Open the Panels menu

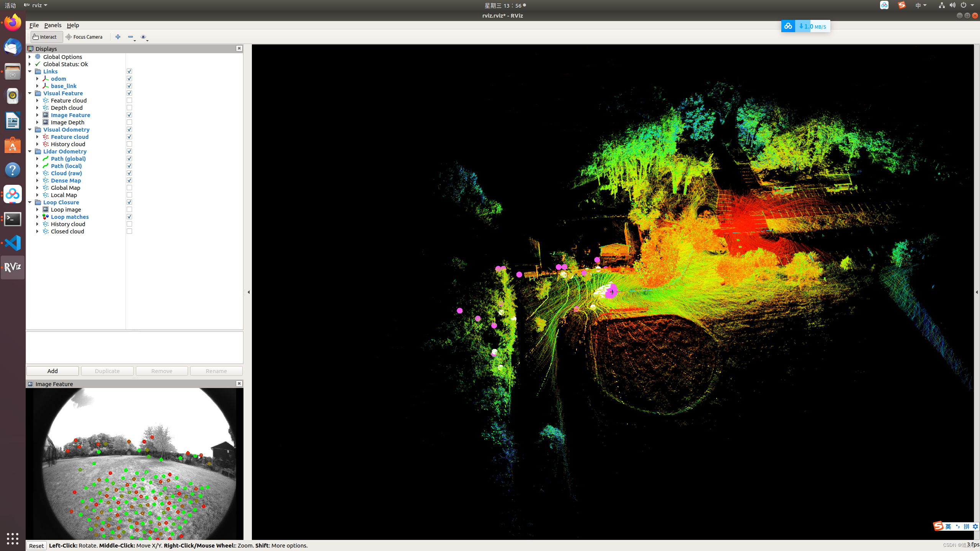(x=52, y=25)
